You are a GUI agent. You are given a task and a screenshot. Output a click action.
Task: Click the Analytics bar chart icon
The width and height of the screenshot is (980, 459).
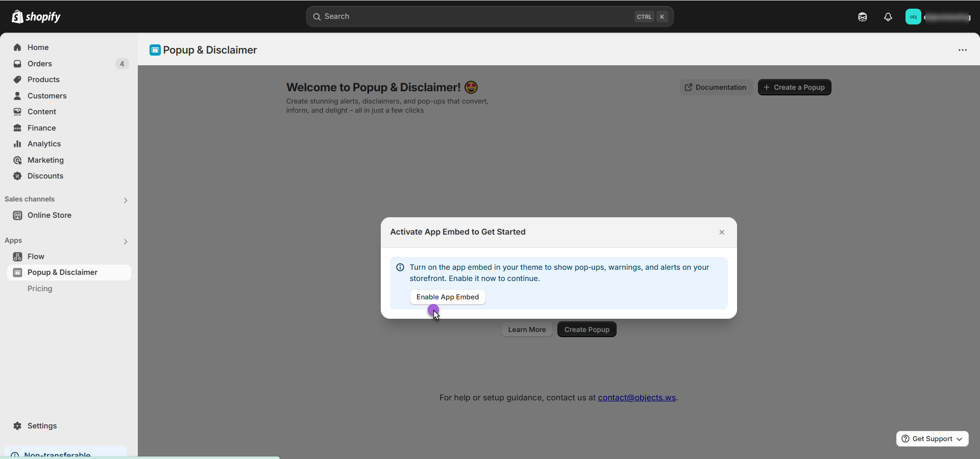click(17, 144)
